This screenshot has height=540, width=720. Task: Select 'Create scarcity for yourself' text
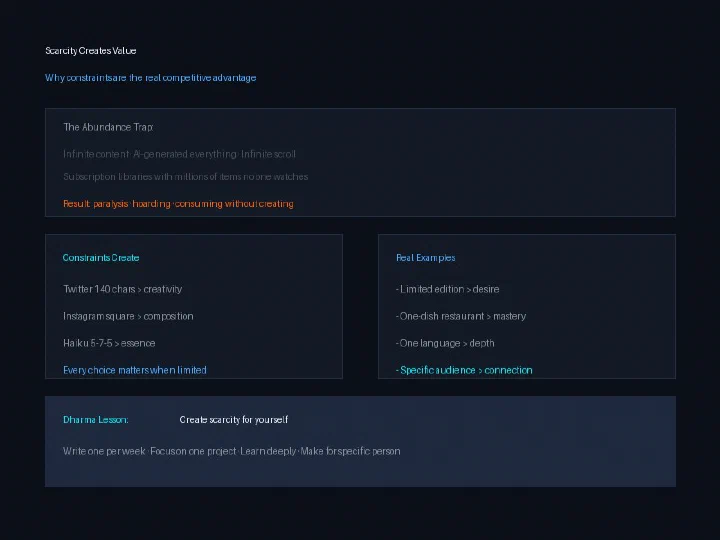tap(234, 420)
